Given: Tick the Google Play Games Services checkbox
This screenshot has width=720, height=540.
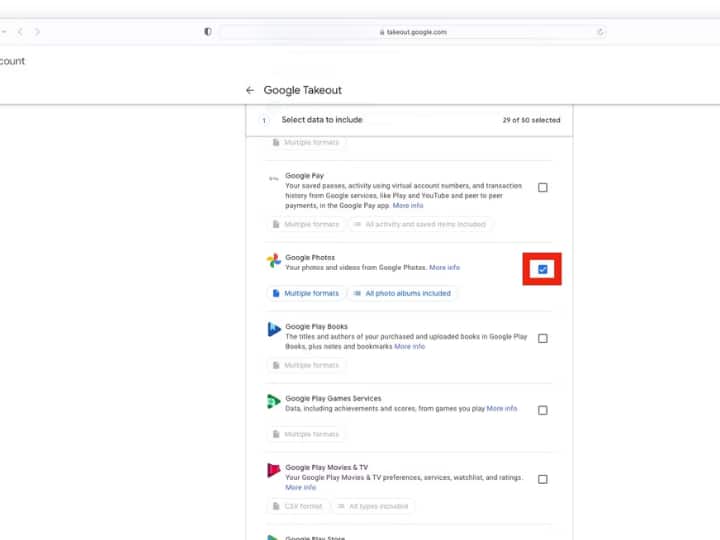Looking at the screenshot, I should click(542, 410).
